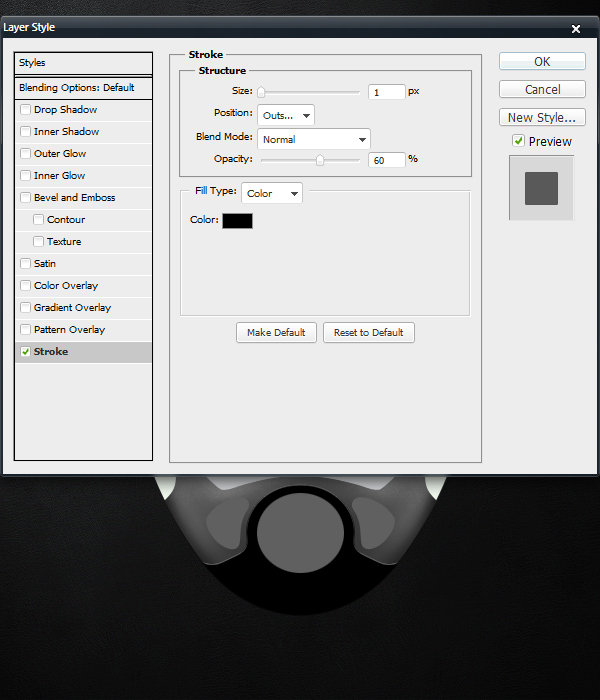Select Blending Options: Default
600x700 pixels.
click(83, 88)
